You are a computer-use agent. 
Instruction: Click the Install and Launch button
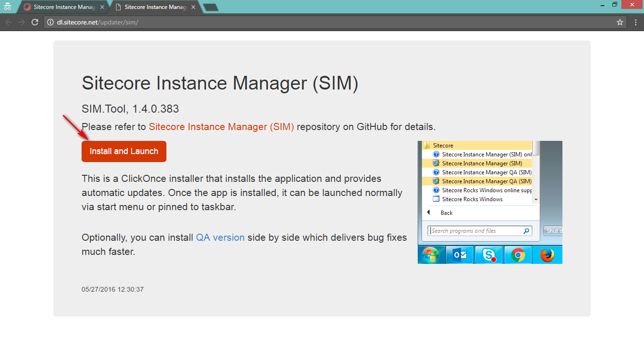point(124,151)
